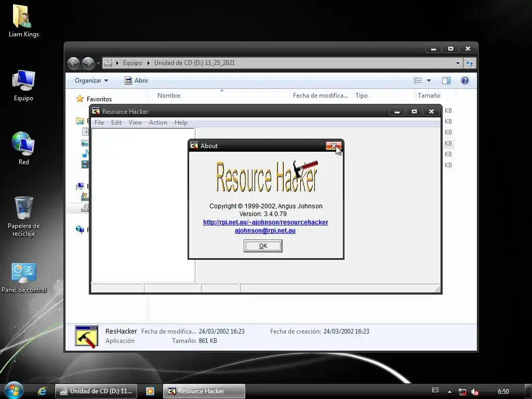Click the empty resource tree pane
This screenshot has width=532, height=399.
(x=143, y=205)
